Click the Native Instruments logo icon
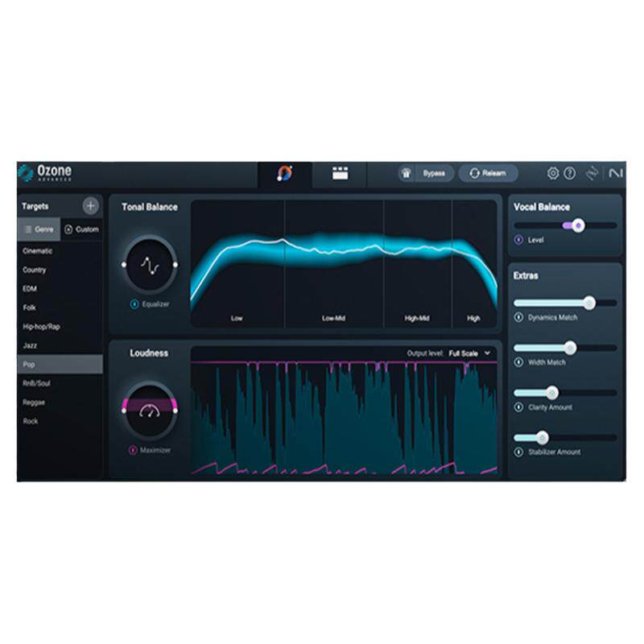 (x=616, y=173)
